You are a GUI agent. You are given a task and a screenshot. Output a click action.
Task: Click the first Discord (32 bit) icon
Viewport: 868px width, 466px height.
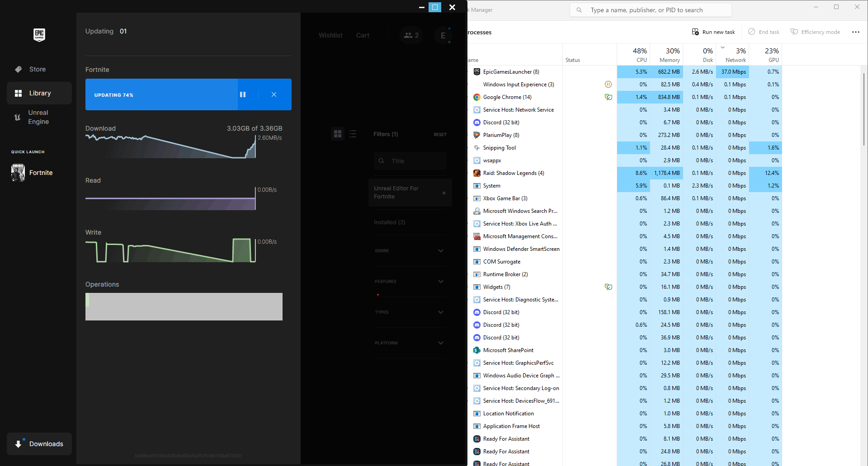pyautogui.click(x=476, y=122)
